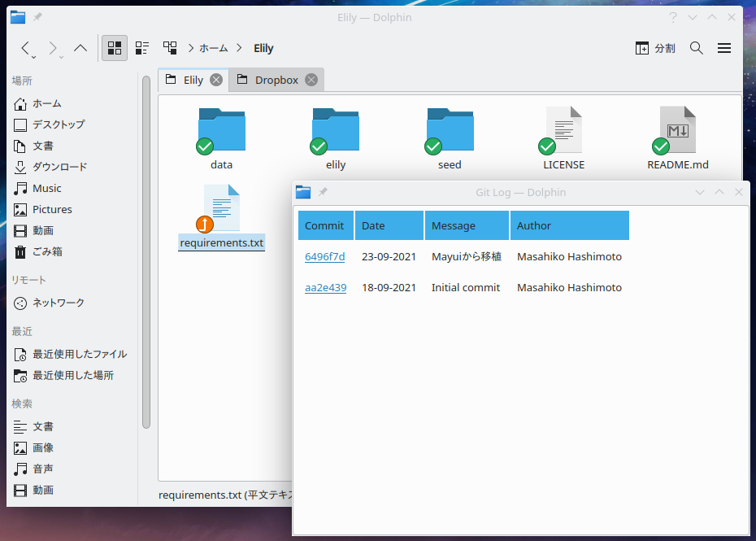This screenshot has height=541, width=756.
Task: Click the help question mark in titlebar
Action: click(x=672, y=17)
